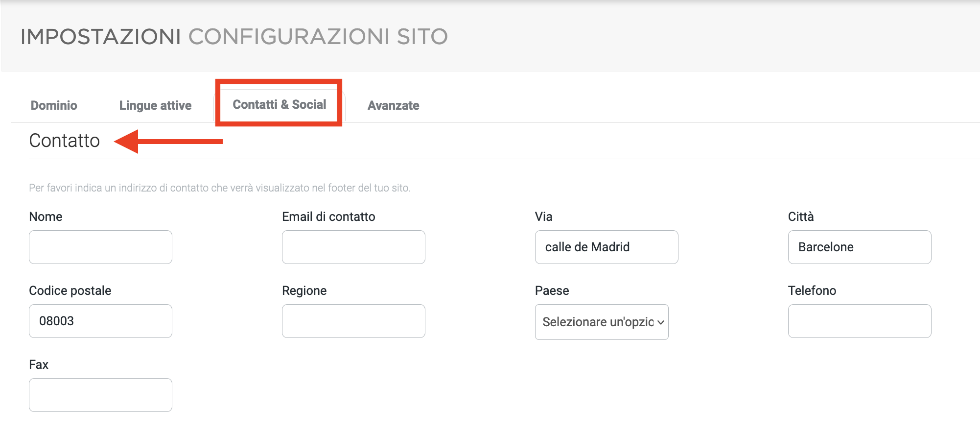Click the Città field containing Barcelone
Viewport: 980px width, 433px height.
(x=860, y=247)
